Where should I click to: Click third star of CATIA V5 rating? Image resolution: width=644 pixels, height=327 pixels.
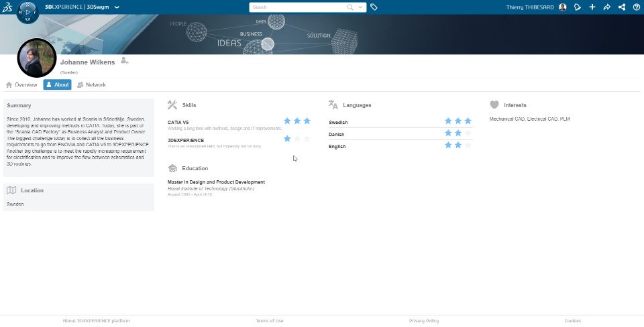coord(307,121)
